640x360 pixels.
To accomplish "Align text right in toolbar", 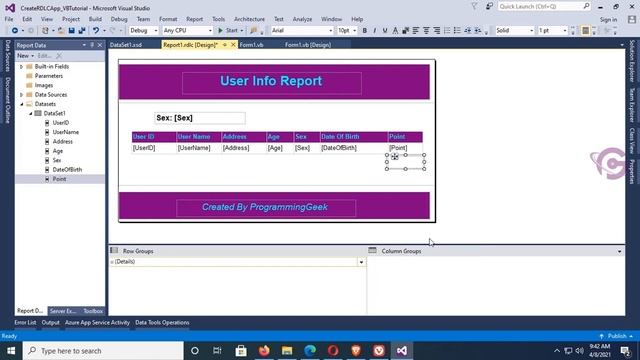I will pos(436,31).
